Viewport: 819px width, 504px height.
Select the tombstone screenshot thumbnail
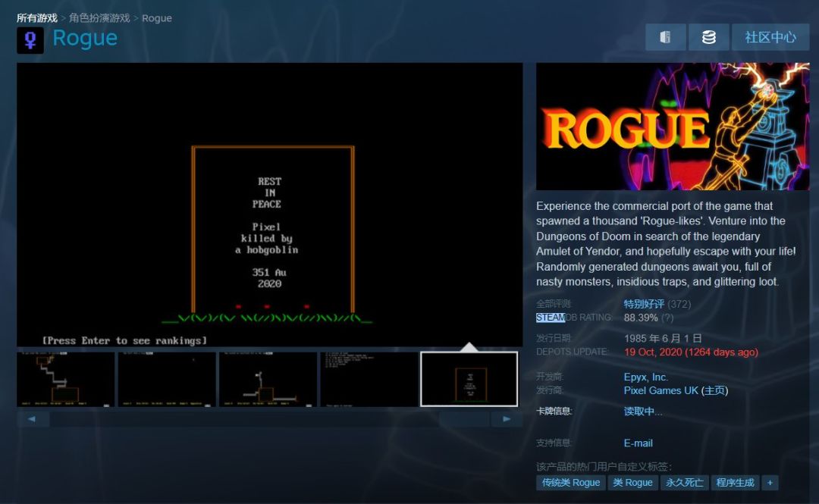pyautogui.click(x=469, y=379)
